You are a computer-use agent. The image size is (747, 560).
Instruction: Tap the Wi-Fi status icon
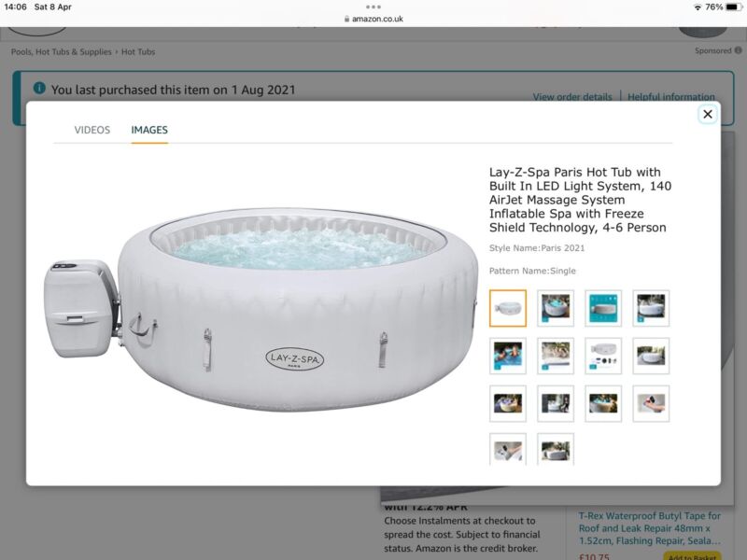click(x=698, y=7)
